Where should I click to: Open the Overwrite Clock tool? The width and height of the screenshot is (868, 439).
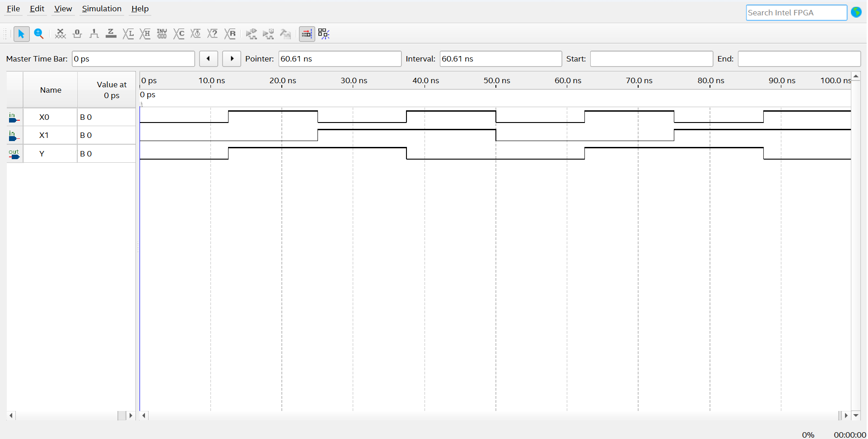click(x=196, y=34)
